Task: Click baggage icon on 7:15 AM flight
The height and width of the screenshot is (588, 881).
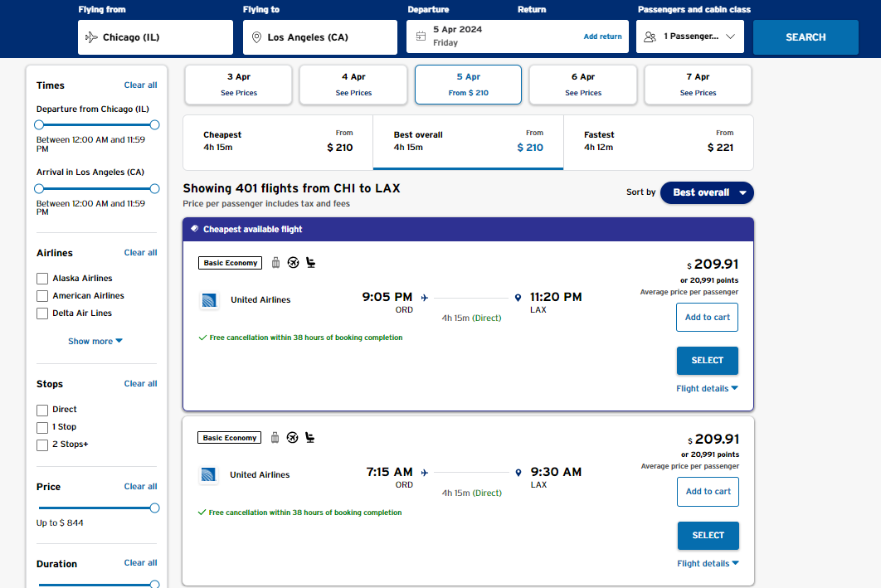Action: pos(275,438)
